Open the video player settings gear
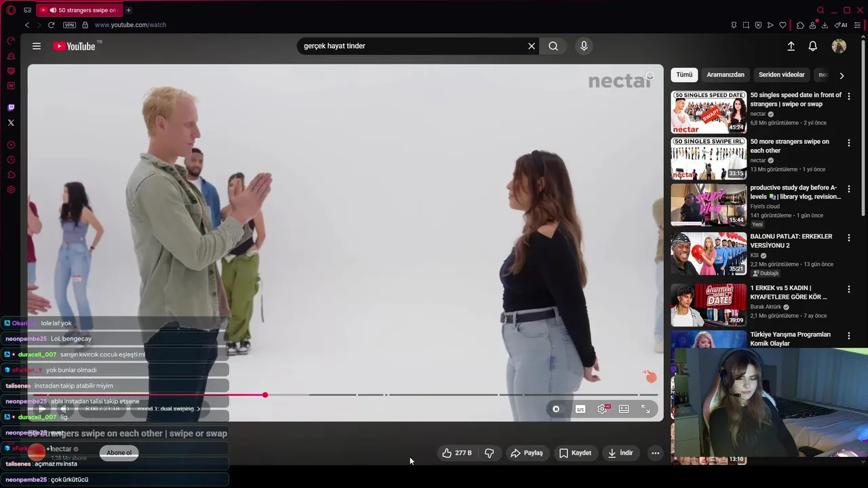This screenshot has height=488, width=868. pyautogui.click(x=602, y=409)
